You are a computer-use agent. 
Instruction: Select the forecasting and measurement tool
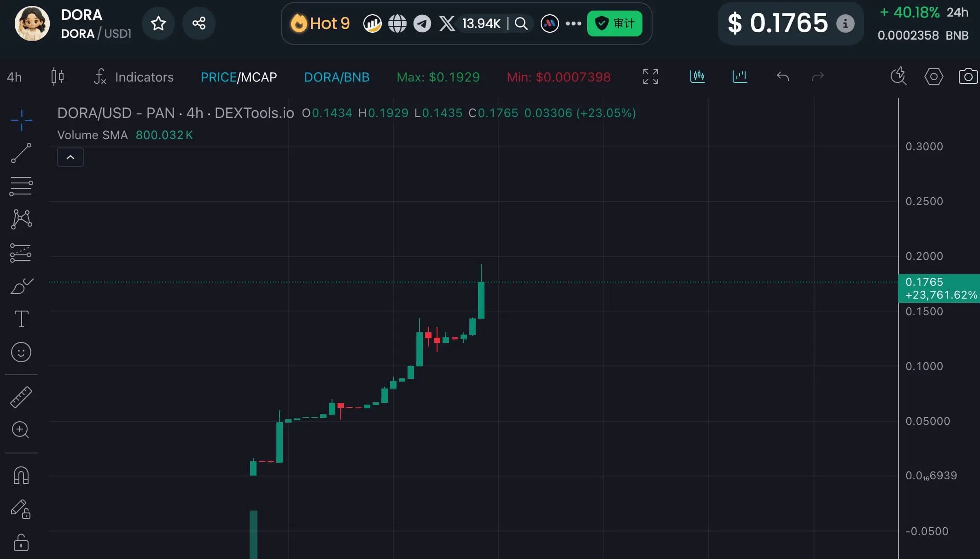point(21,253)
